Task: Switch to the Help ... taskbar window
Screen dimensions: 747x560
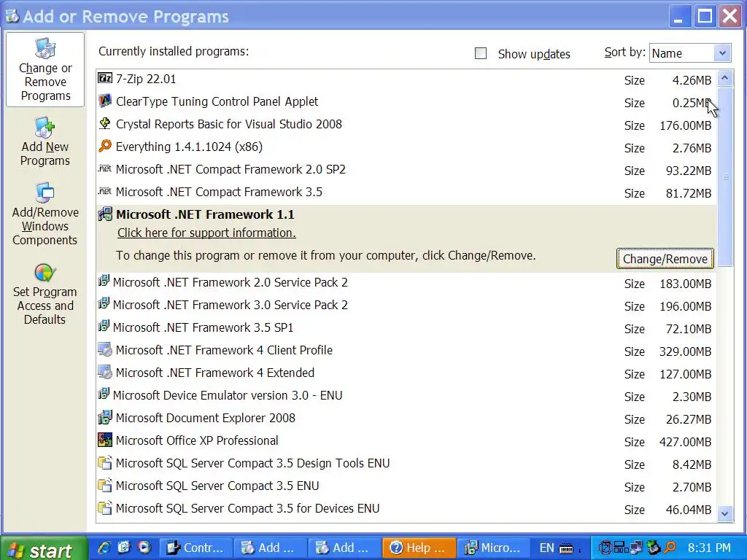Action: (x=419, y=548)
